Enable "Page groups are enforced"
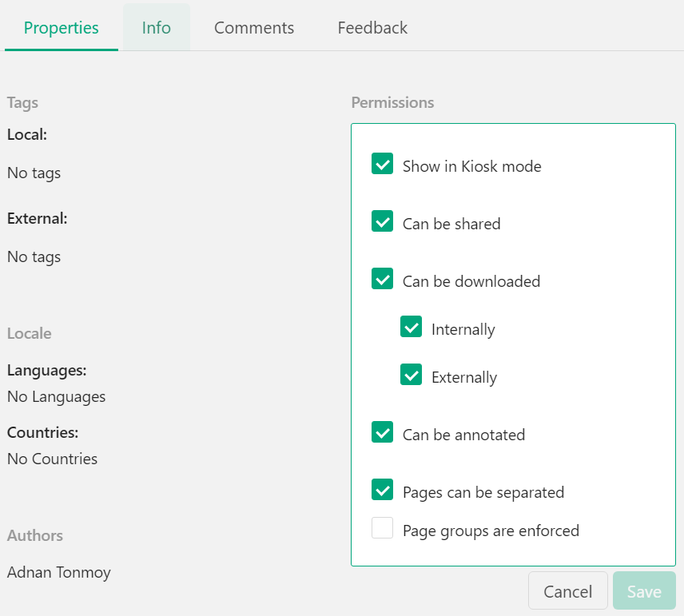The width and height of the screenshot is (684, 616). coord(382,527)
